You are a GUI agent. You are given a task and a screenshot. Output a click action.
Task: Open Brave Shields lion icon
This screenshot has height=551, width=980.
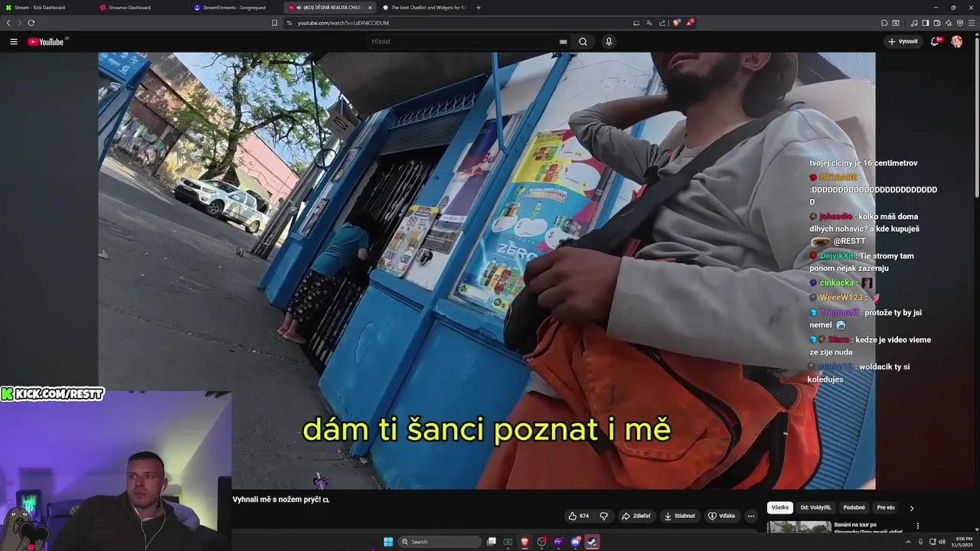[x=676, y=23]
